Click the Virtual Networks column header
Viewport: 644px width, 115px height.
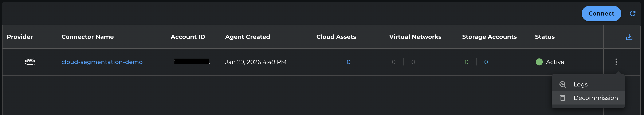pyautogui.click(x=415, y=37)
